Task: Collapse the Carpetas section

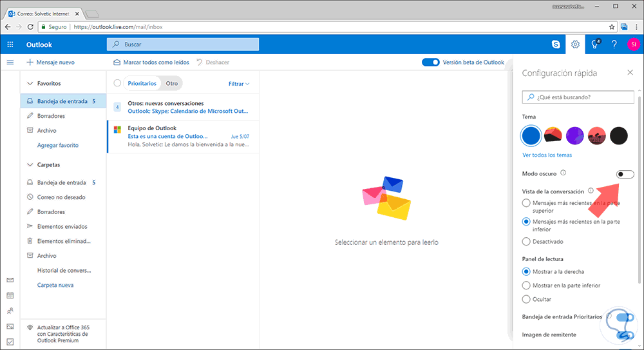Action: coord(30,165)
